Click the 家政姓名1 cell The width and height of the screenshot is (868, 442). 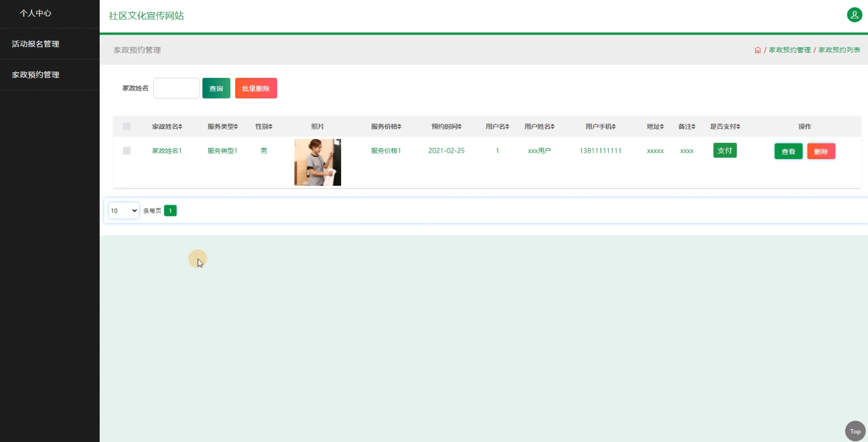click(x=167, y=151)
